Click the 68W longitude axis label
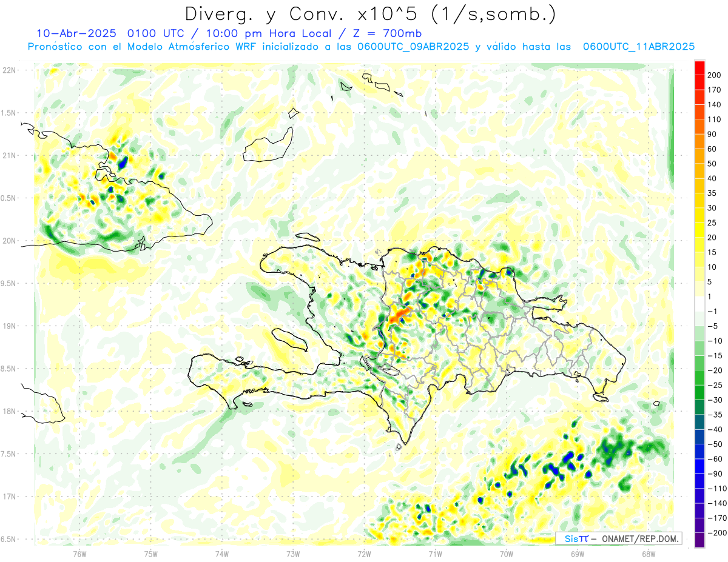 point(649,554)
